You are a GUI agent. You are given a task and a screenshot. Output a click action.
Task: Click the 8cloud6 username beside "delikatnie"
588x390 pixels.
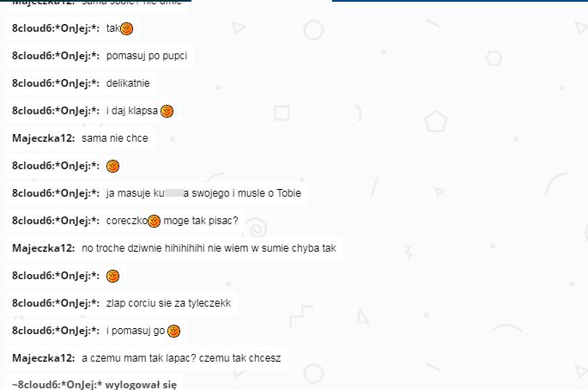56,83
